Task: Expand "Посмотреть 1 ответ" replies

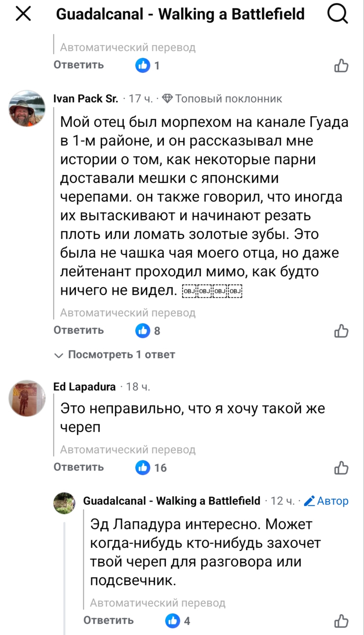Action: click(x=115, y=355)
